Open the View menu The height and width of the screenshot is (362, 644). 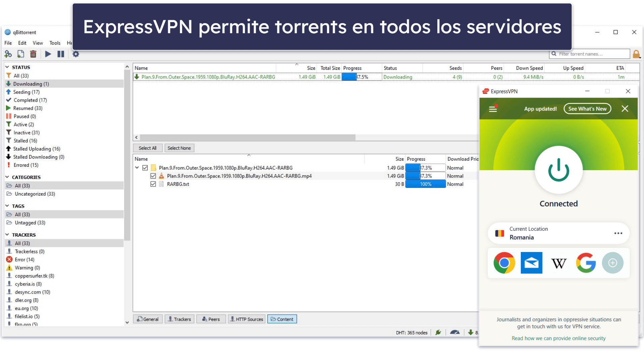coord(38,43)
